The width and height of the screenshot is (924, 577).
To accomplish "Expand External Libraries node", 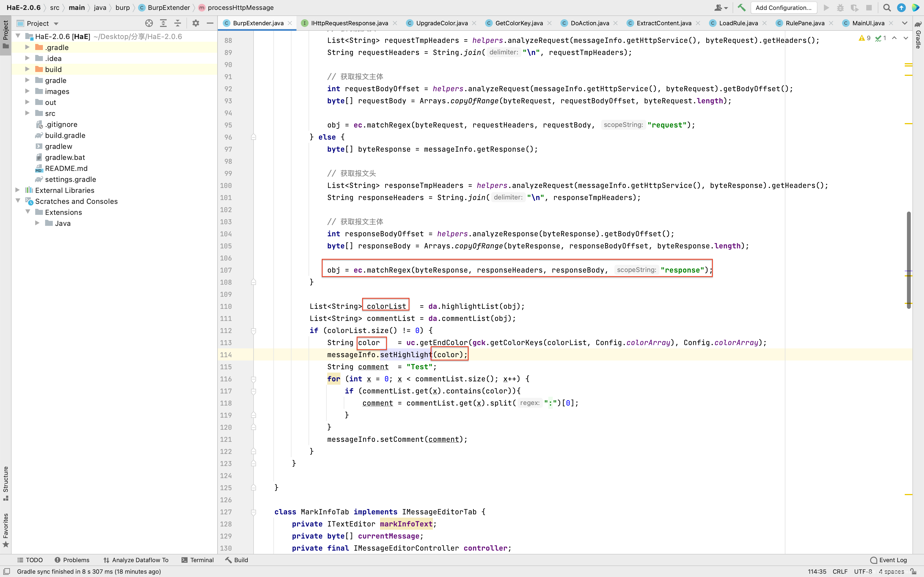I will click(18, 190).
